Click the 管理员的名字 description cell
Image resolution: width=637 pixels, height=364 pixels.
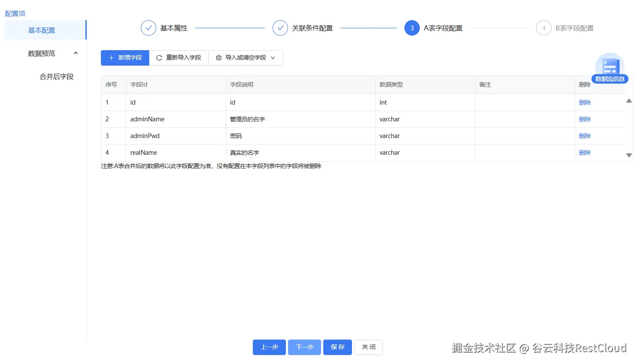tap(300, 119)
